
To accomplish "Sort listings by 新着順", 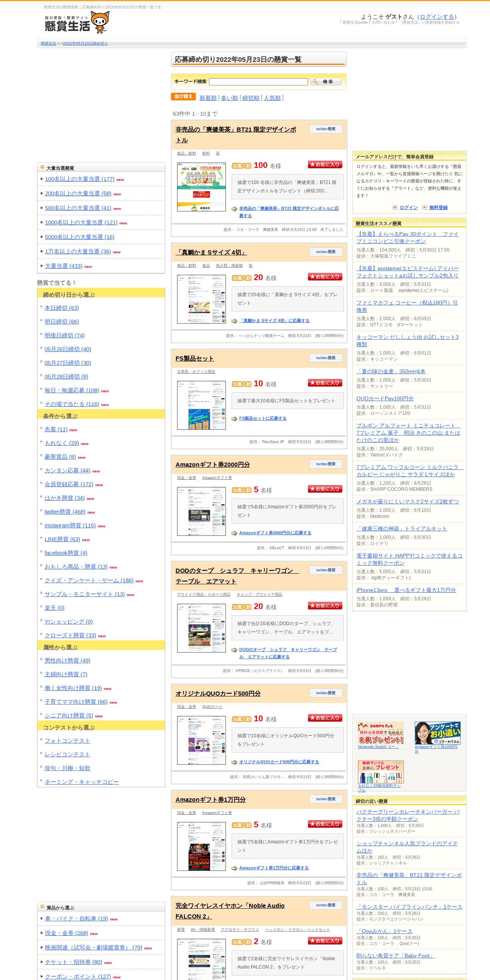I will click(x=208, y=98).
